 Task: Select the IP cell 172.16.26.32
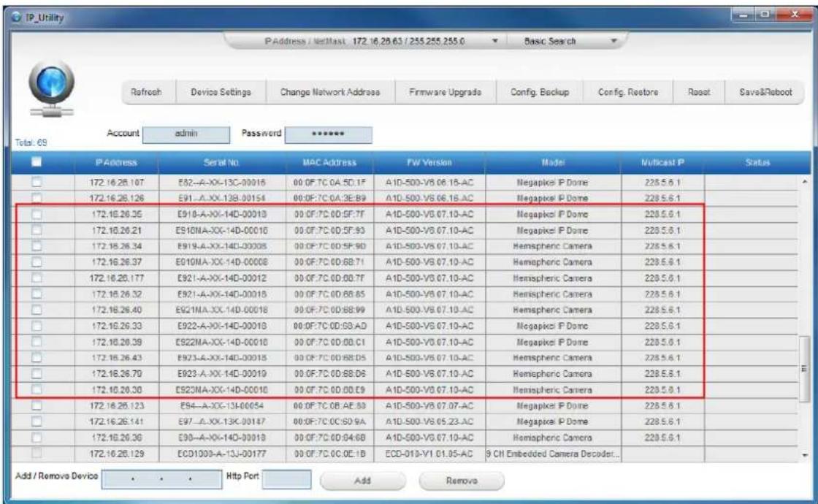pos(116,294)
